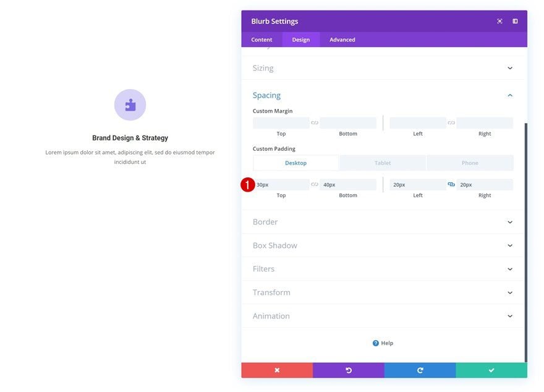Click the red discard changes X button

pos(277,370)
